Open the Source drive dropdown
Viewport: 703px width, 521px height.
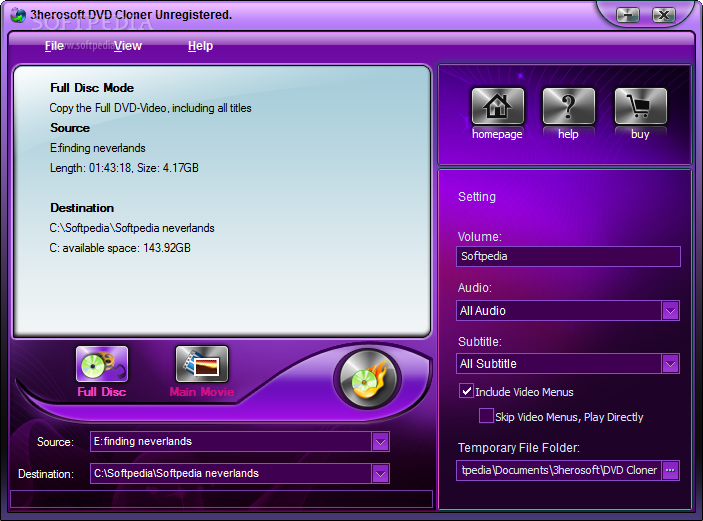click(380, 442)
